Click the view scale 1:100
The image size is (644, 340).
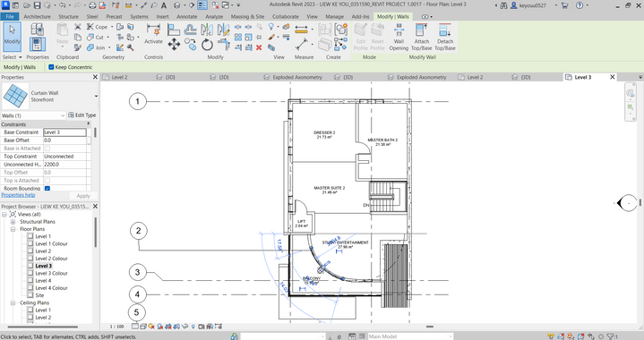[x=116, y=327]
